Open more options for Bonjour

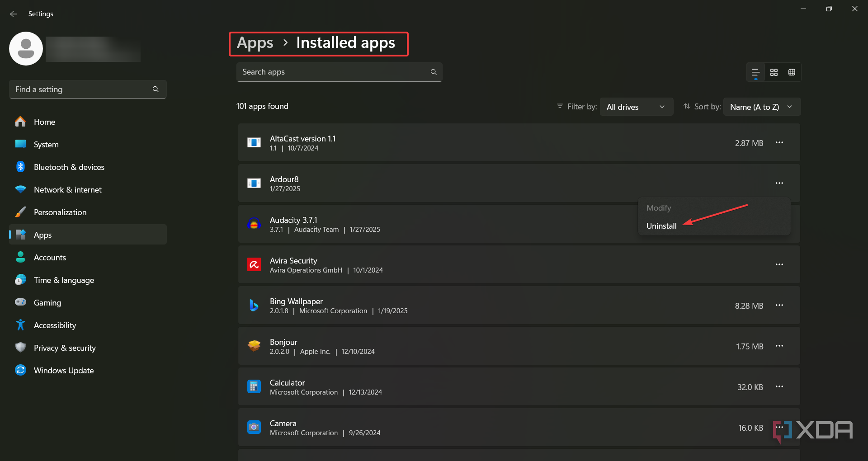tap(779, 346)
